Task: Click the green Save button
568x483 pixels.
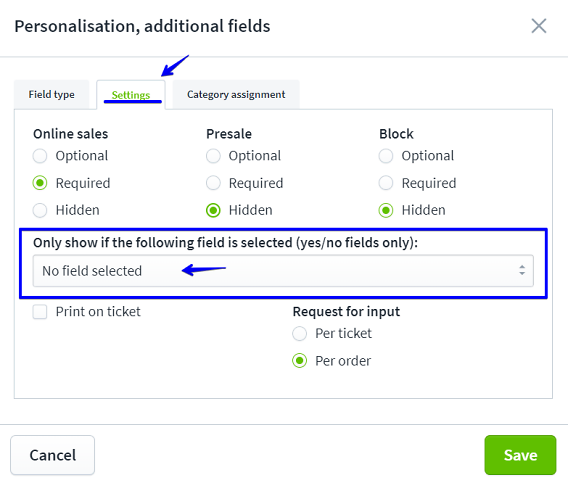Action: pyautogui.click(x=520, y=455)
